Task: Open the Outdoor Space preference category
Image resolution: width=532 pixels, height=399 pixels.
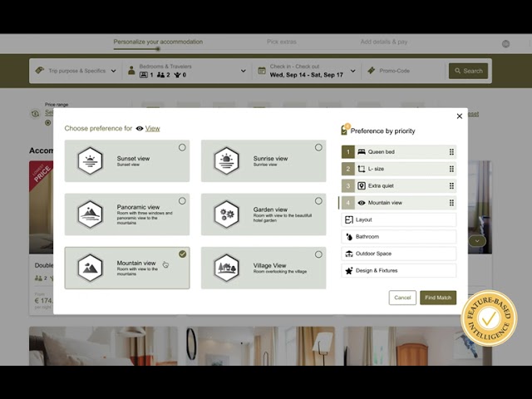Action: point(399,254)
